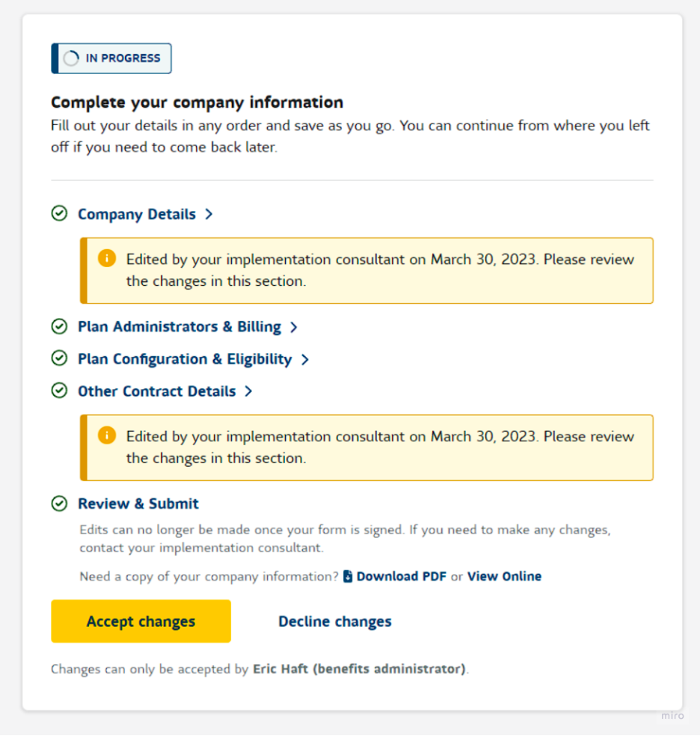Click the In Progress spinner icon
Image resolution: width=700 pixels, height=736 pixels.
[71, 58]
